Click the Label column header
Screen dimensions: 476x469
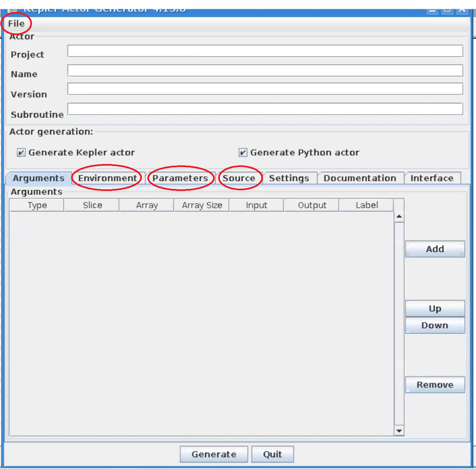click(367, 205)
